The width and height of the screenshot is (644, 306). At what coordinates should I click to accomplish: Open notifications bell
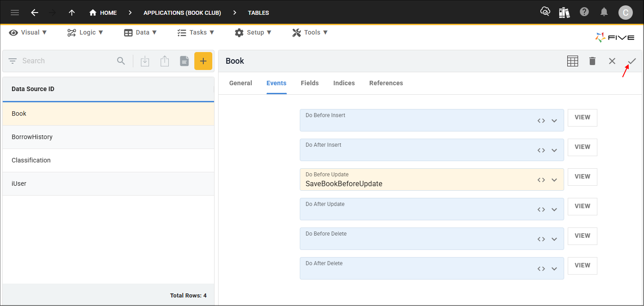click(x=605, y=12)
